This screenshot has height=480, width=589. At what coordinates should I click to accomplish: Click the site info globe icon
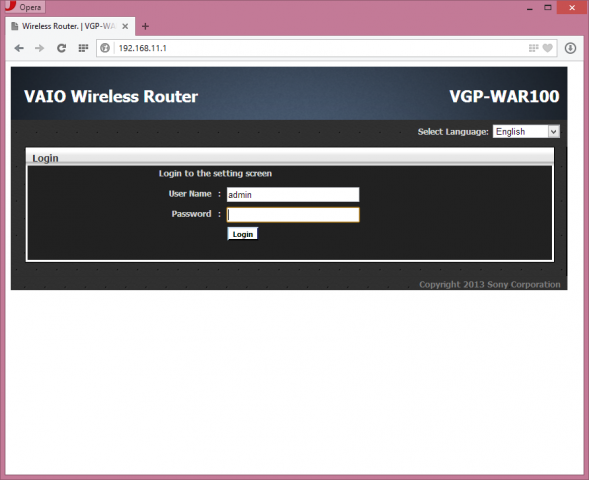tap(105, 48)
